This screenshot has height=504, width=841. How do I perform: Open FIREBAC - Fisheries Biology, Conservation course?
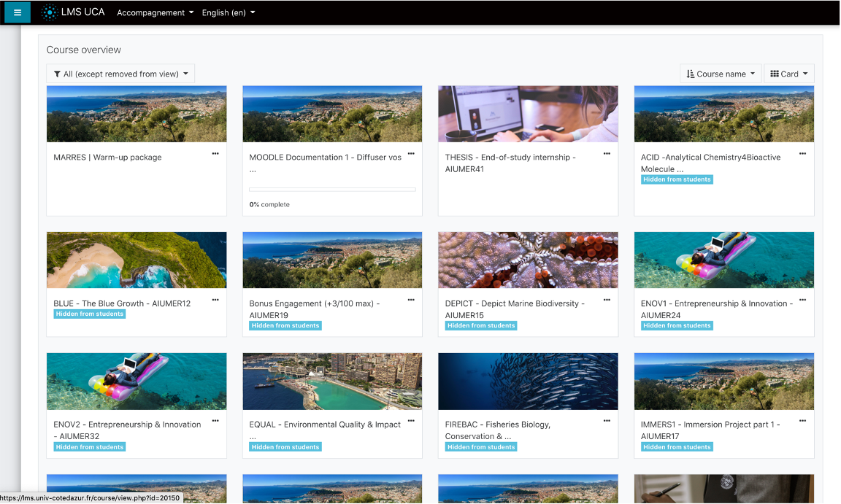click(x=498, y=430)
